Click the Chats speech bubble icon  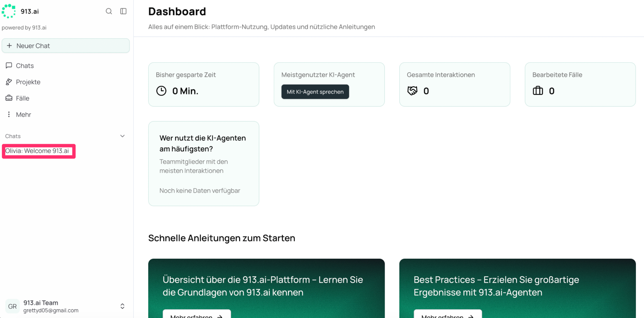[9, 65]
